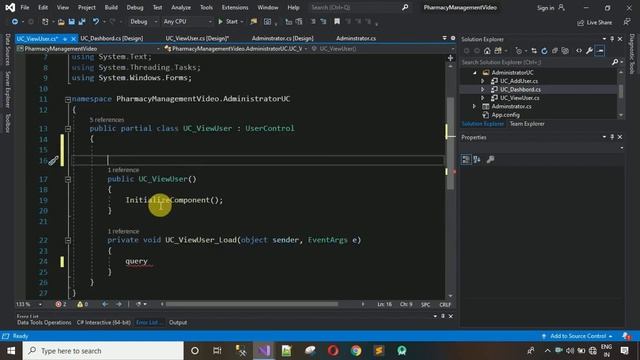Open the Extensions menu
Screen dimensions: 640x360
[235, 7]
